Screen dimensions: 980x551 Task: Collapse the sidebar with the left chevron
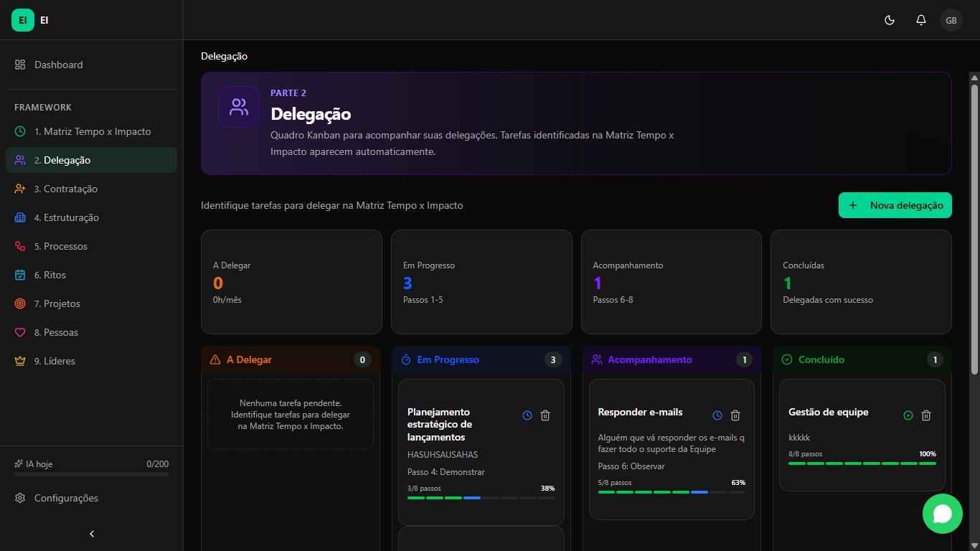(x=91, y=534)
